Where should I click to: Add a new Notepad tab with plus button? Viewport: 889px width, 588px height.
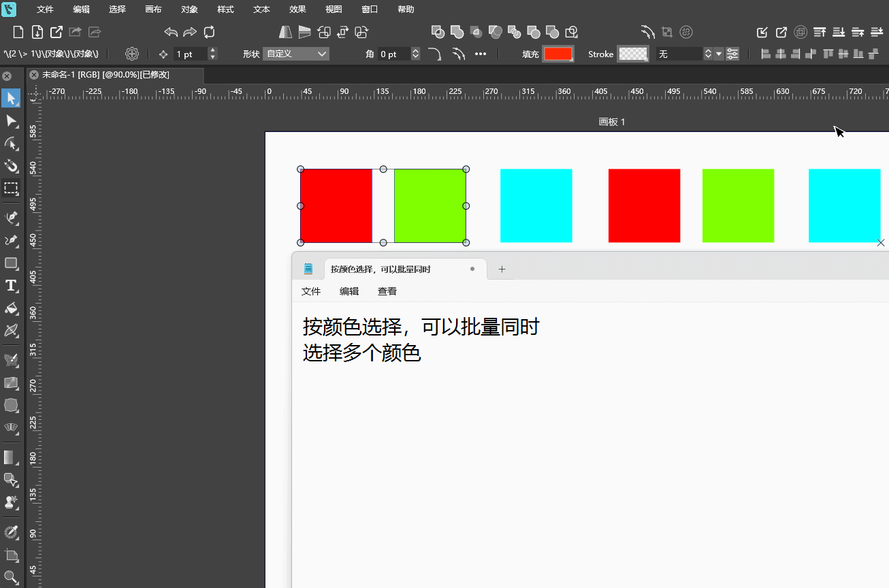click(502, 269)
